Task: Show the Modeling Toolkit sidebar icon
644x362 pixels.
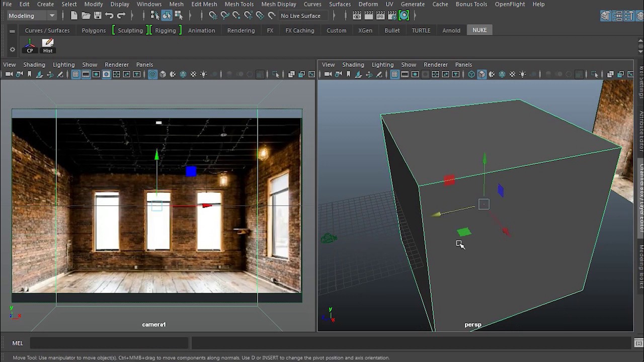Action: point(605,16)
